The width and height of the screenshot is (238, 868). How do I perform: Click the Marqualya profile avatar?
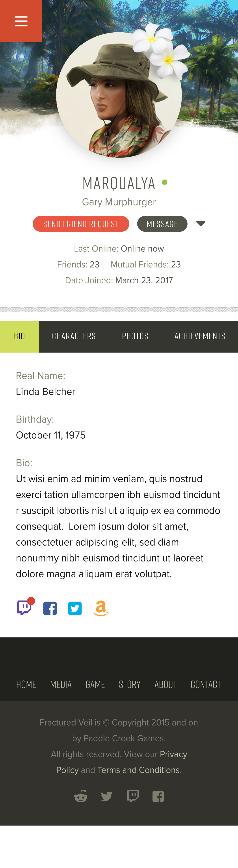click(119, 95)
